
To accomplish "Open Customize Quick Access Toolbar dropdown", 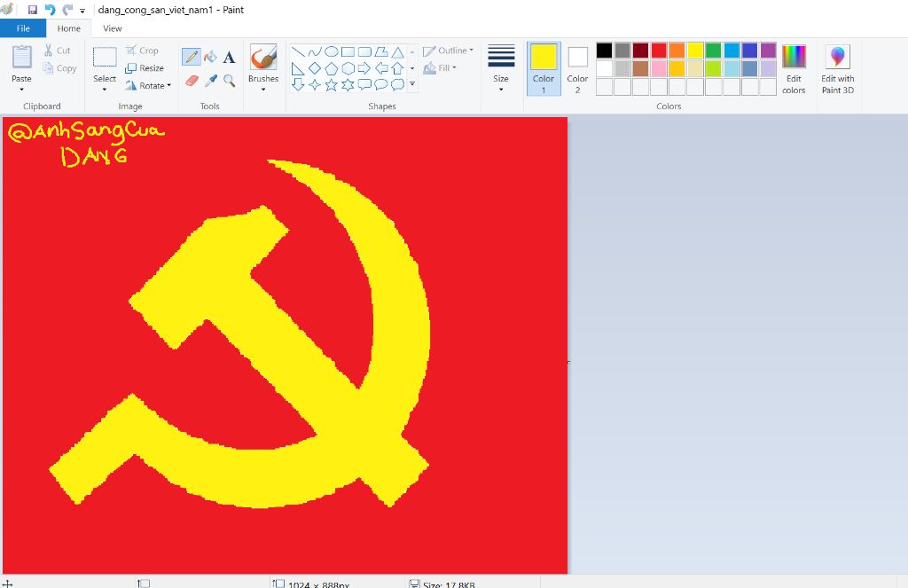I will click(82, 11).
